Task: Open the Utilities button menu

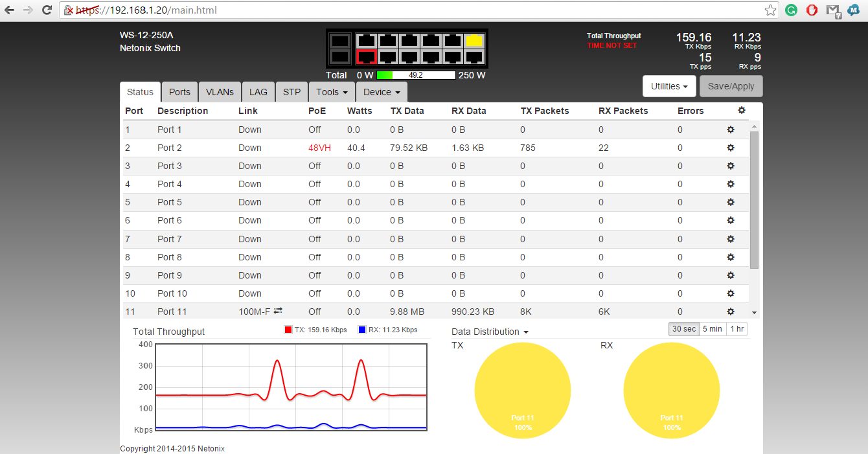Action: point(669,86)
